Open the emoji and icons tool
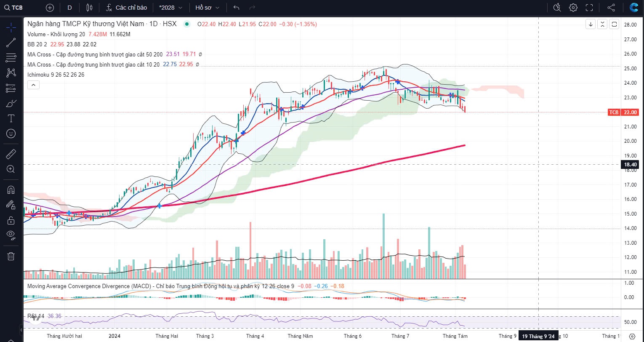 [11, 134]
